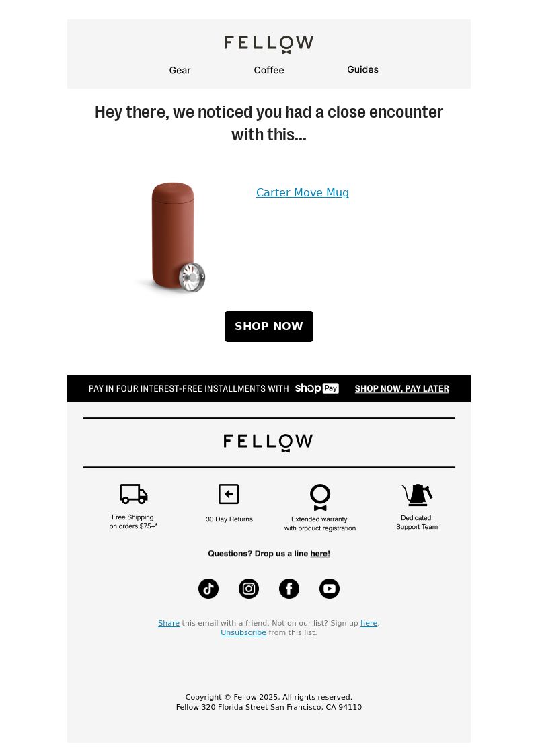The width and height of the screenshot is (538, 756).
Task: Open the TikTok social icon
Action: point(208,589)
